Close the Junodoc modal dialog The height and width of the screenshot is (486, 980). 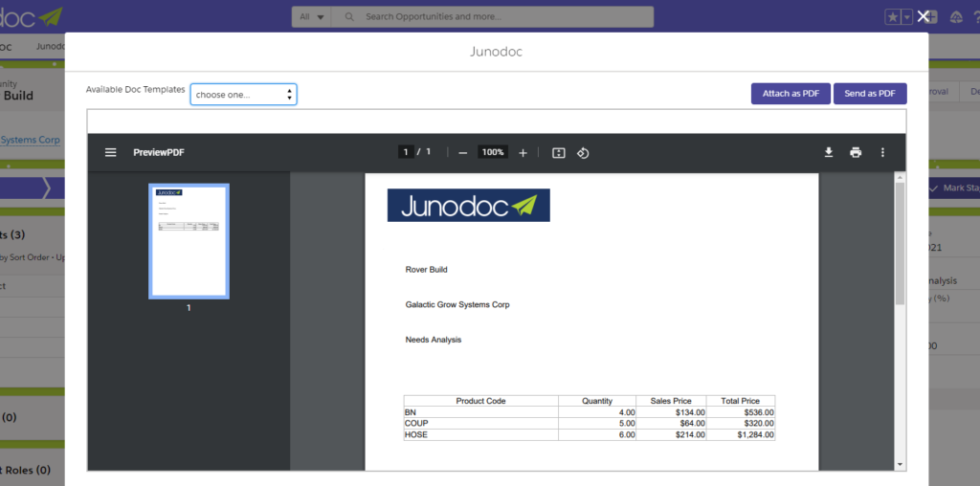[923, 17]
